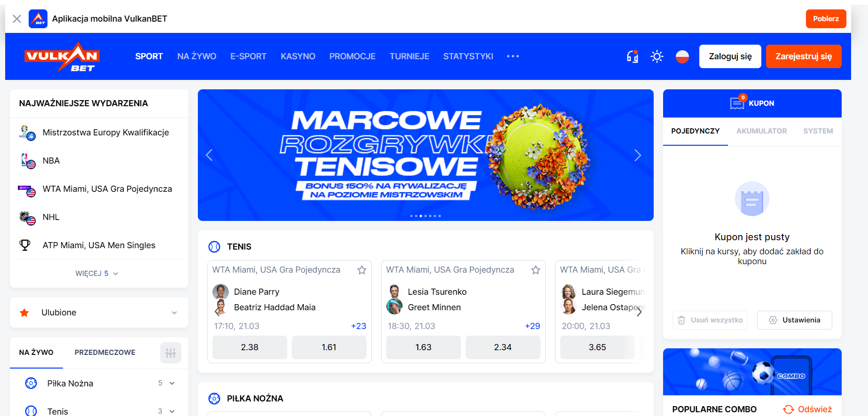This screenshot has width=868, height=416.
Task: Click the Tenis ball icon in sidebar
Action: pyautogui.click(x=31, y=411)
